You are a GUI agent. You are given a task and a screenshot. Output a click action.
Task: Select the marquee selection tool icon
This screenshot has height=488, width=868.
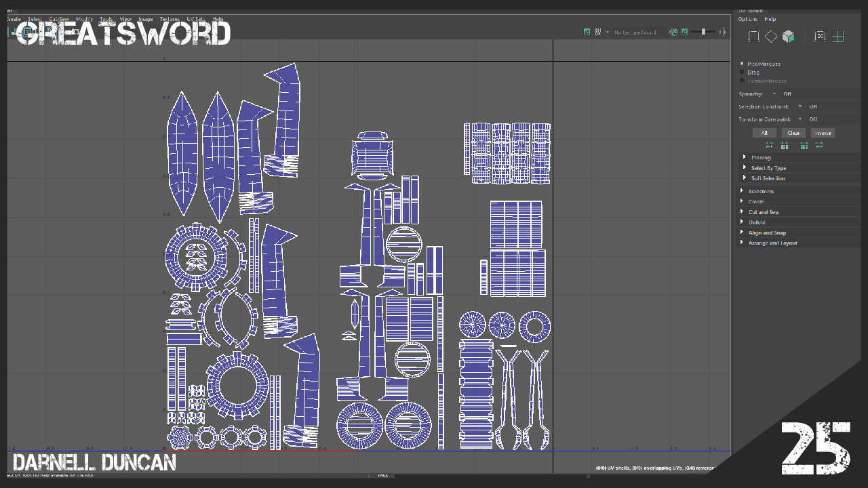click(753, 36)
